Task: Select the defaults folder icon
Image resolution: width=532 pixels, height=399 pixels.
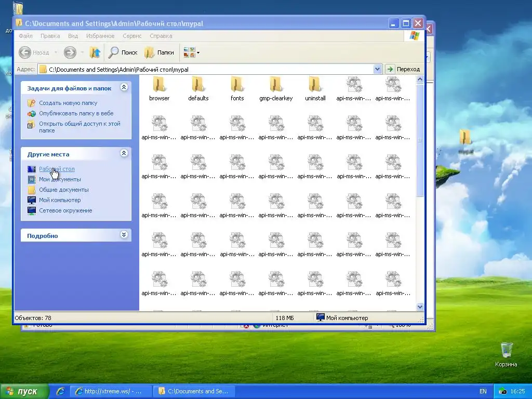Action: point(198,85)
